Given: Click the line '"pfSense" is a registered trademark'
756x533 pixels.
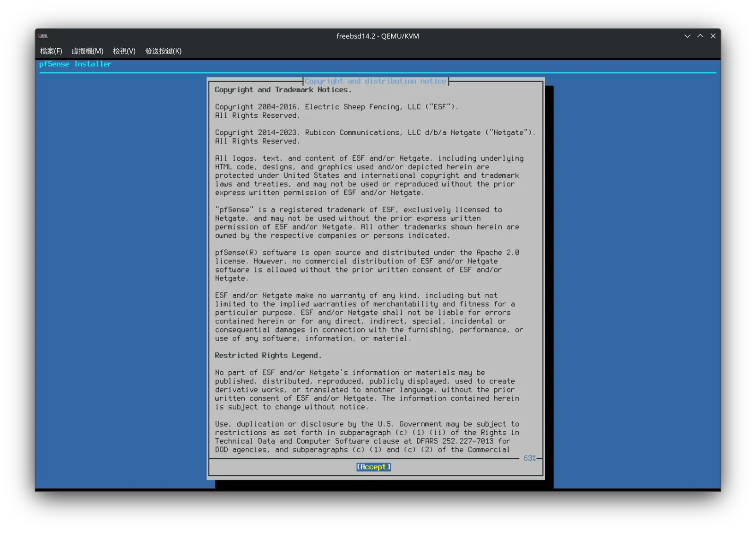Looking at the screenshot, I should 358,210.
